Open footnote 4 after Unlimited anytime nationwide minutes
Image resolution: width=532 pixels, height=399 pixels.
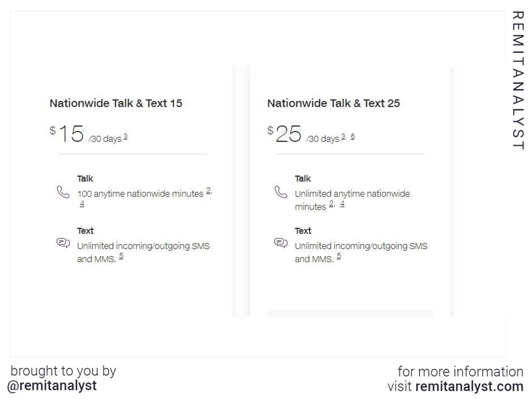(342, 204)
